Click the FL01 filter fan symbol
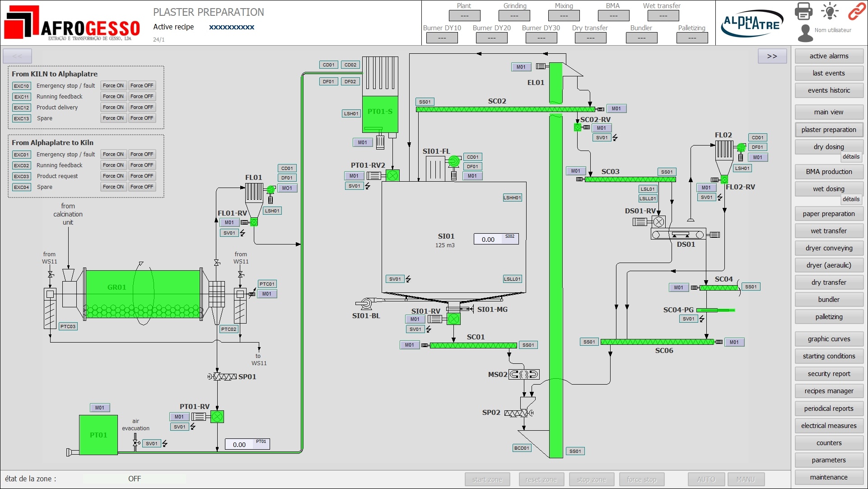 271,189
